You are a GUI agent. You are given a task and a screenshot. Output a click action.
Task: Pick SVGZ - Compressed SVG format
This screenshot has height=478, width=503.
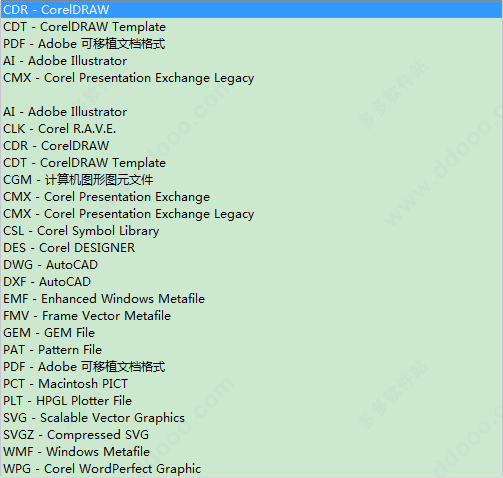(x=251, y=435)
